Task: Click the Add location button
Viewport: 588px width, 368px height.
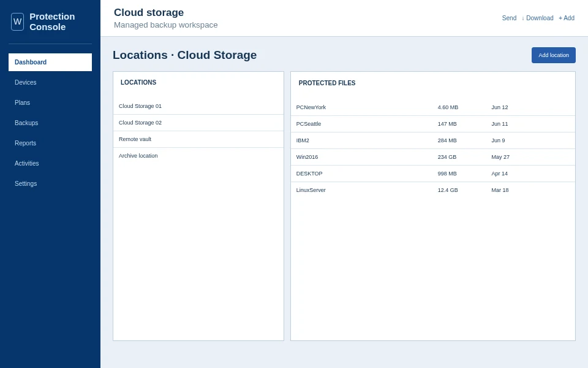Action: 554,55
